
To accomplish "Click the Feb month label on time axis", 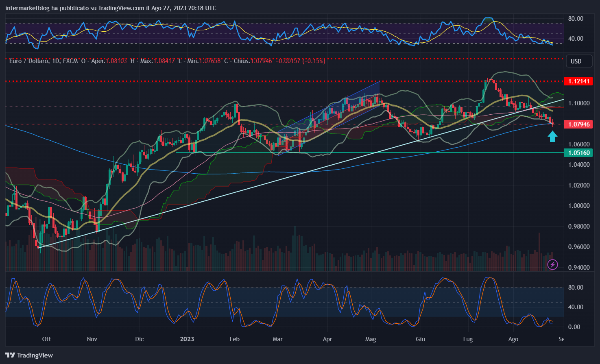I will 234,339.
